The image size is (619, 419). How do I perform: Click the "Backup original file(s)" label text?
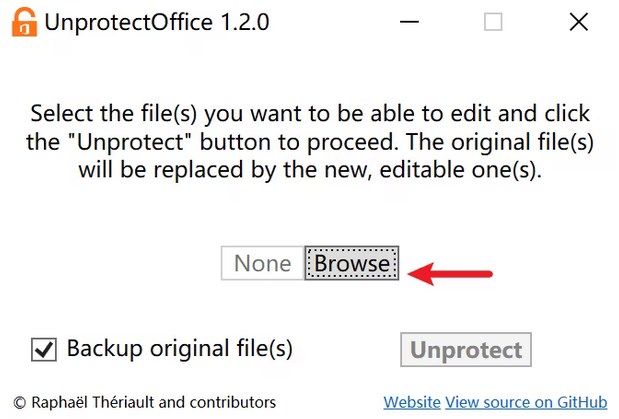(179, 349)
